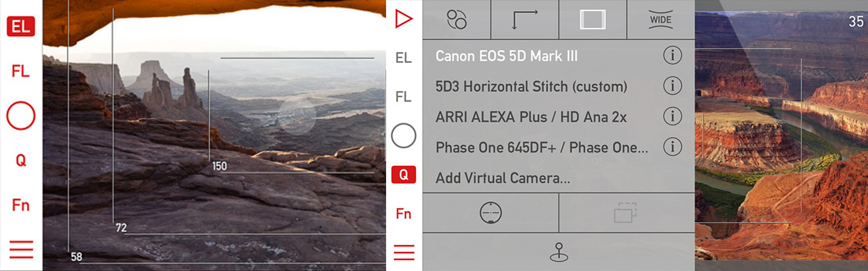Screen dimensions: 868x271
Task: Select Canon EOS 5D Mark III camera
Action: click(506, 56)
